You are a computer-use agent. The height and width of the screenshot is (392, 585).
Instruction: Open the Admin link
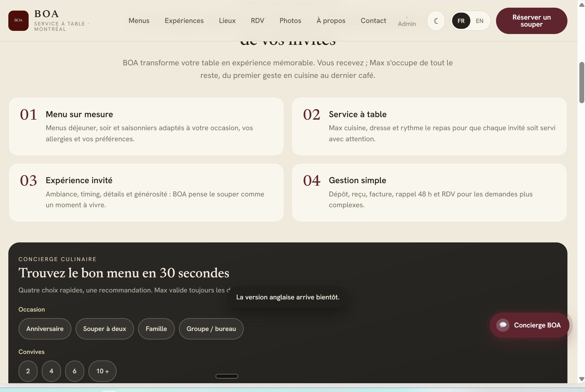click(x=407, y=24)
